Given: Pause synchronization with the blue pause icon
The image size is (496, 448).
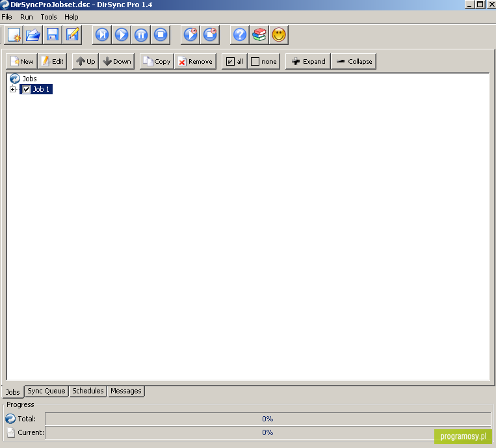Looking at the screenshot, I should [141, 35].
